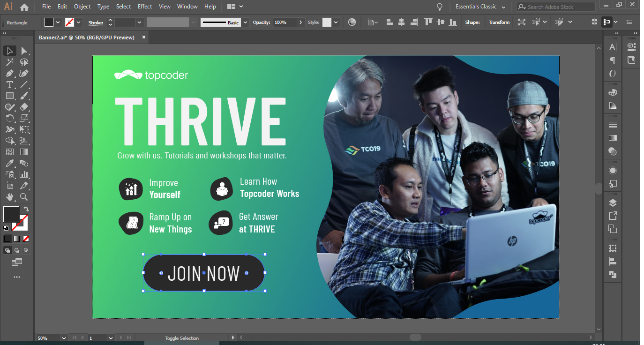
Task: Select the Type tool
Action: [10, 84]
